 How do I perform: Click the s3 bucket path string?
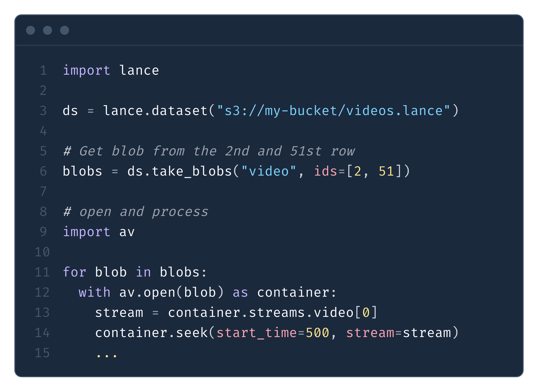coord(334,111)
